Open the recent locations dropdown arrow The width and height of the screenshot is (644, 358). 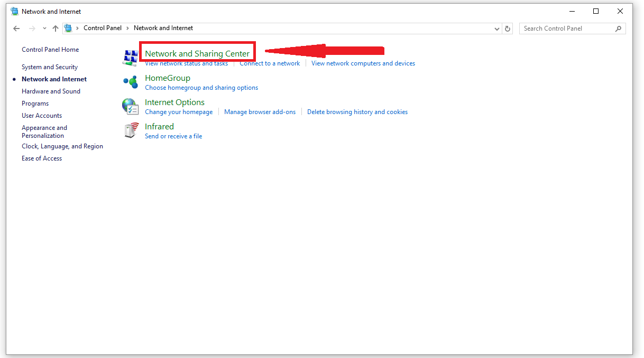[44, 29]
